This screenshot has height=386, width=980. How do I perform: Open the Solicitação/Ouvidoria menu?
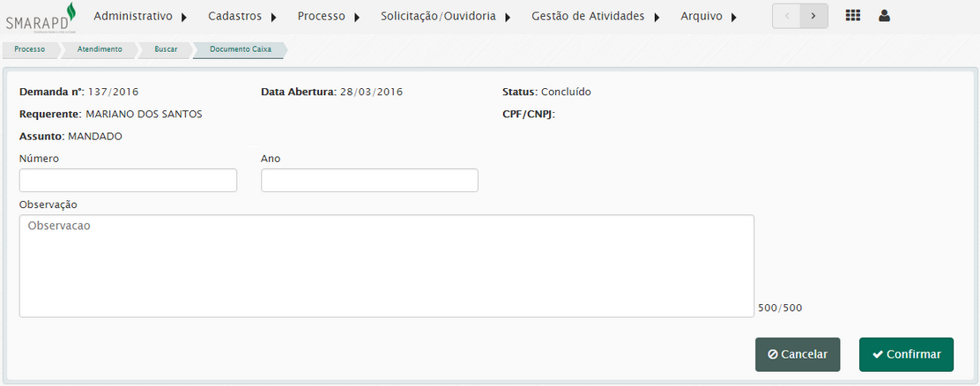(438, 16)
